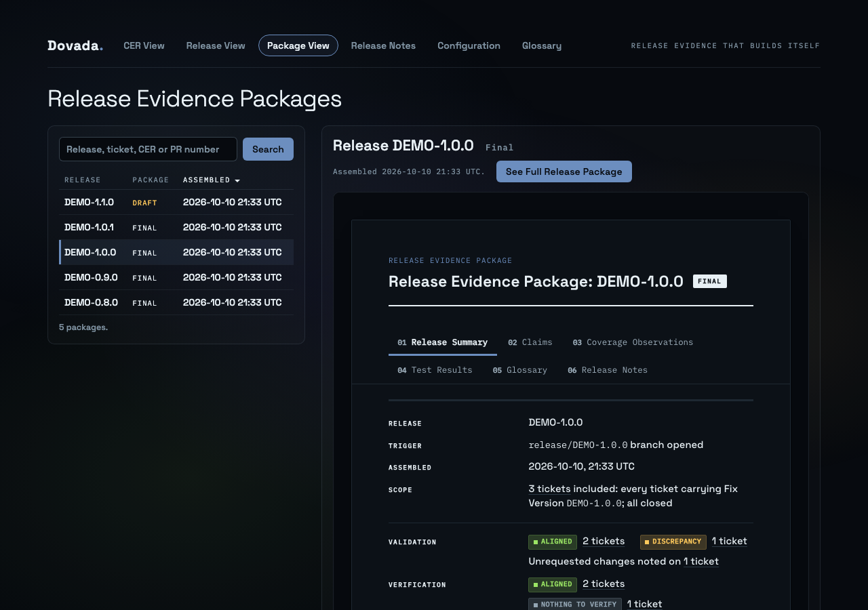
Task: Open the 03 Coverage Observations tab
Action: pyautogui.click(x=633, y=342)
